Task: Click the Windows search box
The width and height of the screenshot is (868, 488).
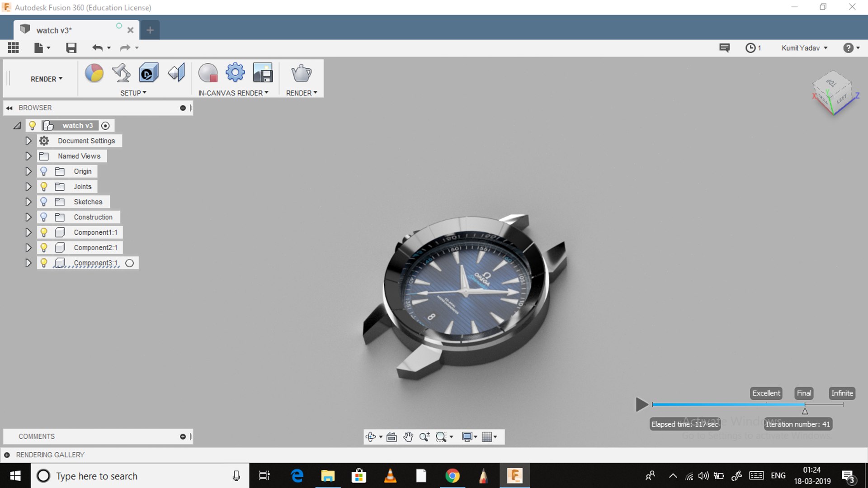Action: click(x=140, y=476)
